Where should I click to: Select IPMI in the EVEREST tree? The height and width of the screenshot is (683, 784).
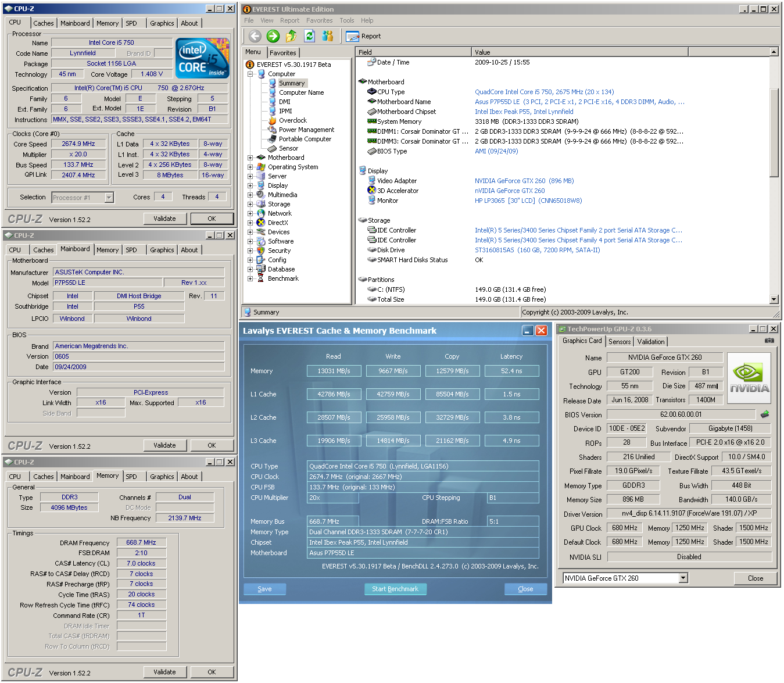point(285,111)
